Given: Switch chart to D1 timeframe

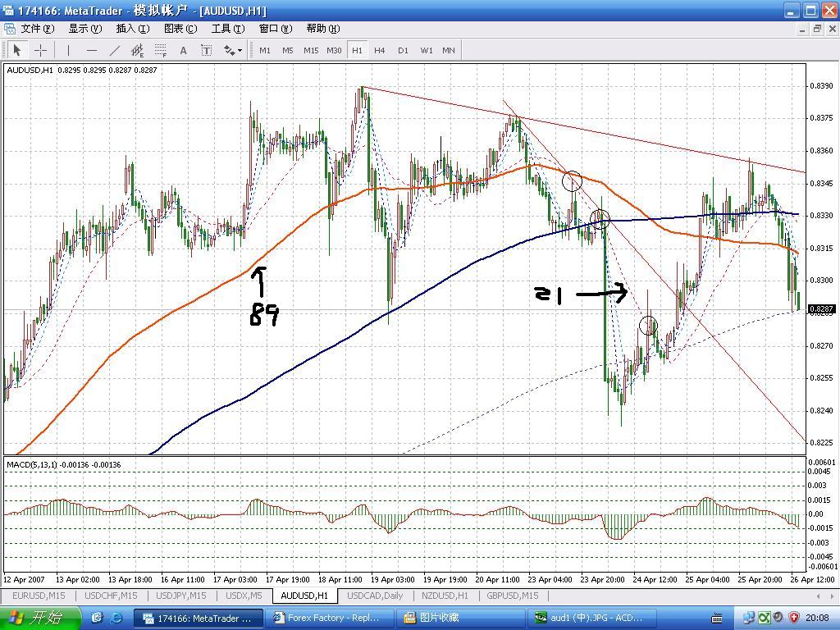Looking at the screenshot, I should pos(403,50).
